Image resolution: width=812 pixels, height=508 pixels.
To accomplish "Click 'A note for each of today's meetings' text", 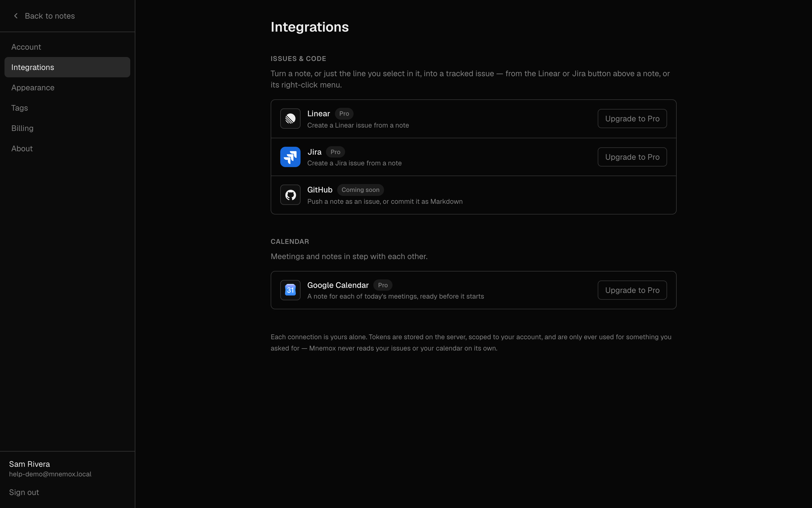I will [x=396, y=296].
